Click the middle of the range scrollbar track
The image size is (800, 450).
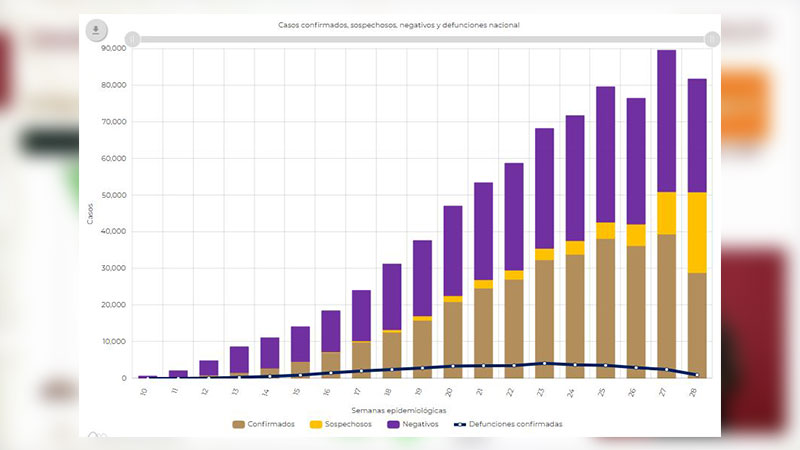pos(421,39)
